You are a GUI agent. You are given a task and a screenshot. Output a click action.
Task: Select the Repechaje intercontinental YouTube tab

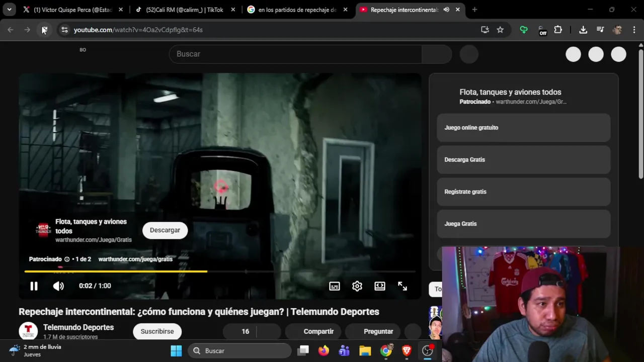click(404, 10)
